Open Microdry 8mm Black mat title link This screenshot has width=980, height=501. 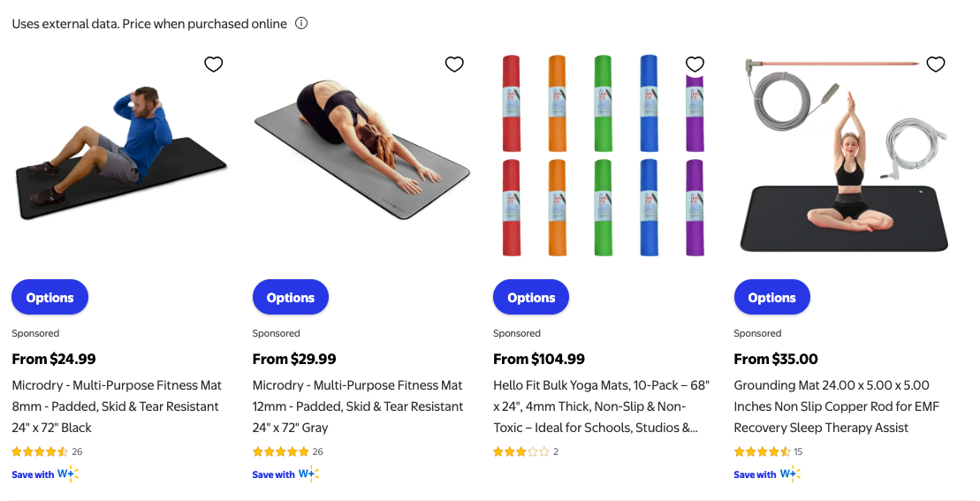click(117, 406)
